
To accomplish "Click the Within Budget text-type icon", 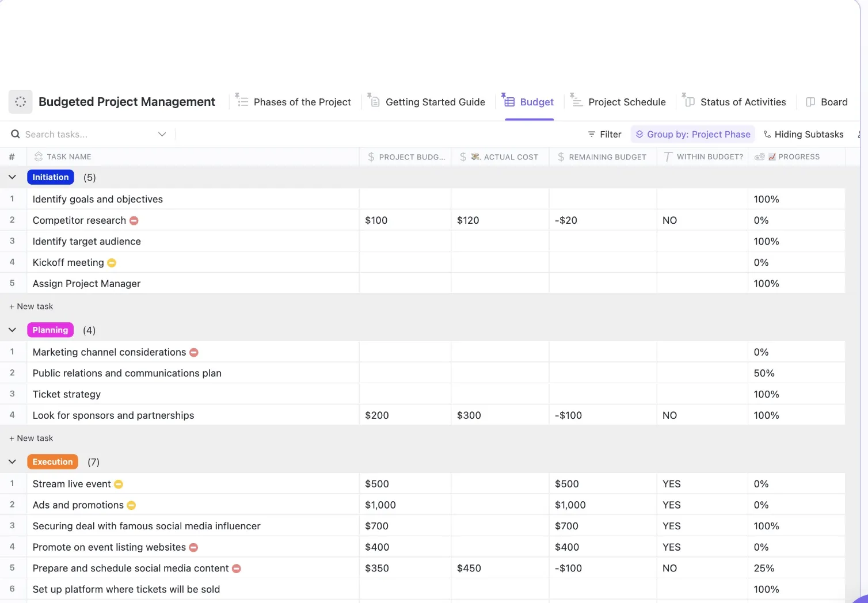I will pos(668,157).
